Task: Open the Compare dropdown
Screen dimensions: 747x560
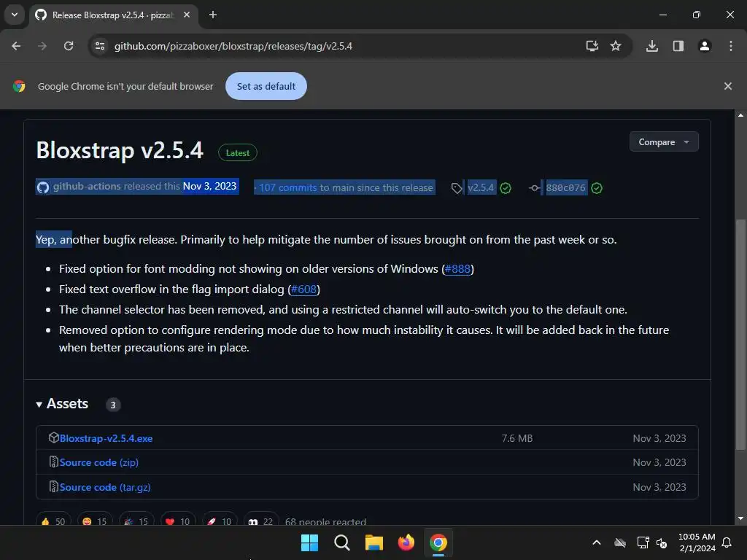Action: [664, 142]
